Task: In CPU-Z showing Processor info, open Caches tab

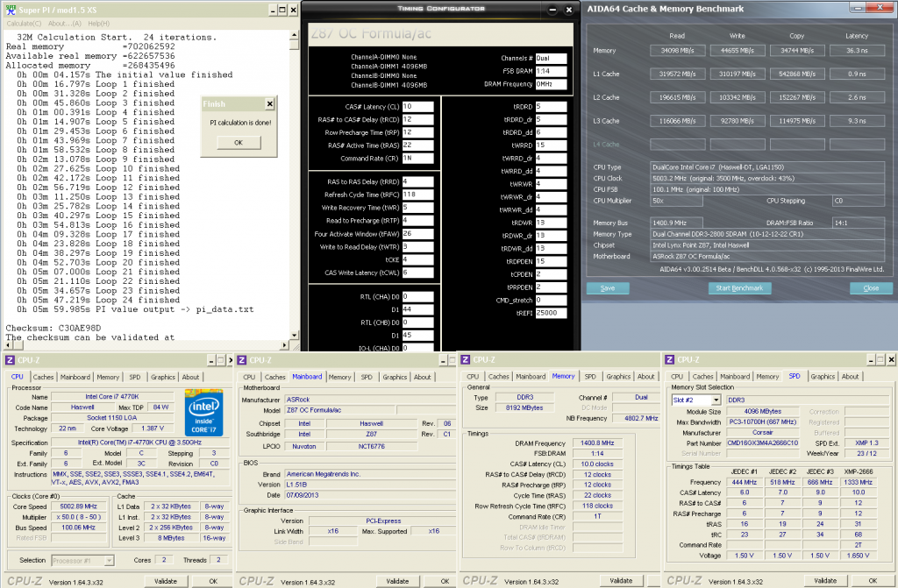Action: [x=43, y=377]
